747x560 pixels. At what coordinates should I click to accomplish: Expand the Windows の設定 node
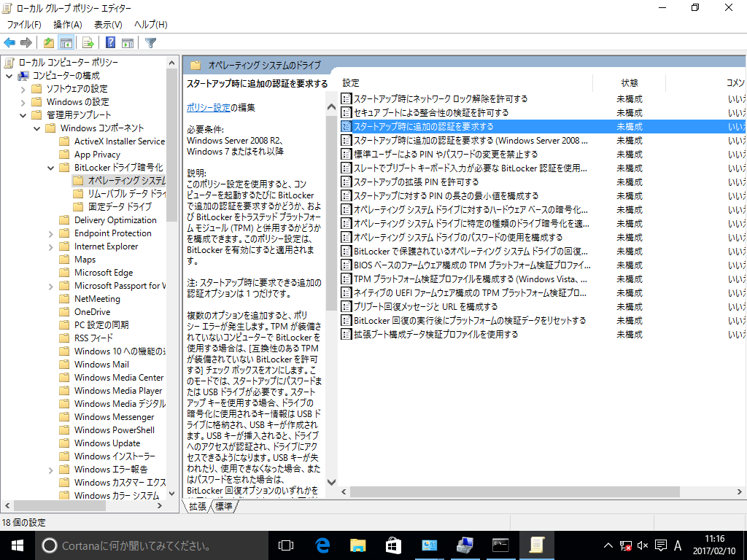(x=23, y=102)
